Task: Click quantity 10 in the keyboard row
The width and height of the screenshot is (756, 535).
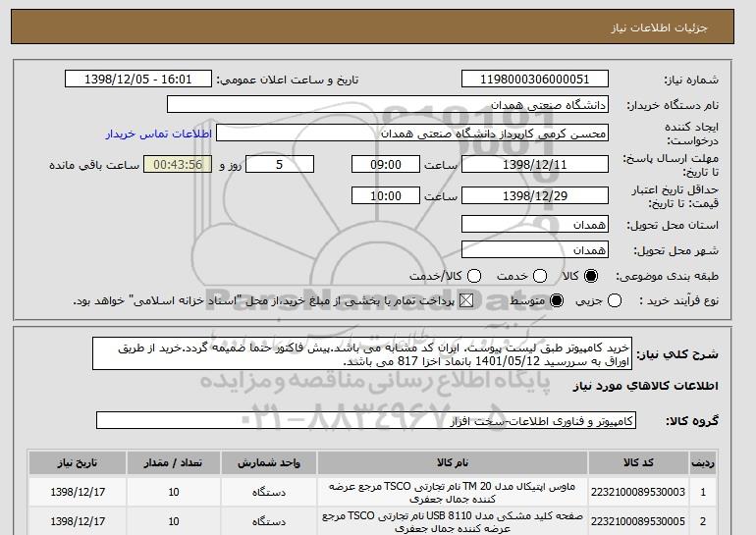Action: (174, 521)
